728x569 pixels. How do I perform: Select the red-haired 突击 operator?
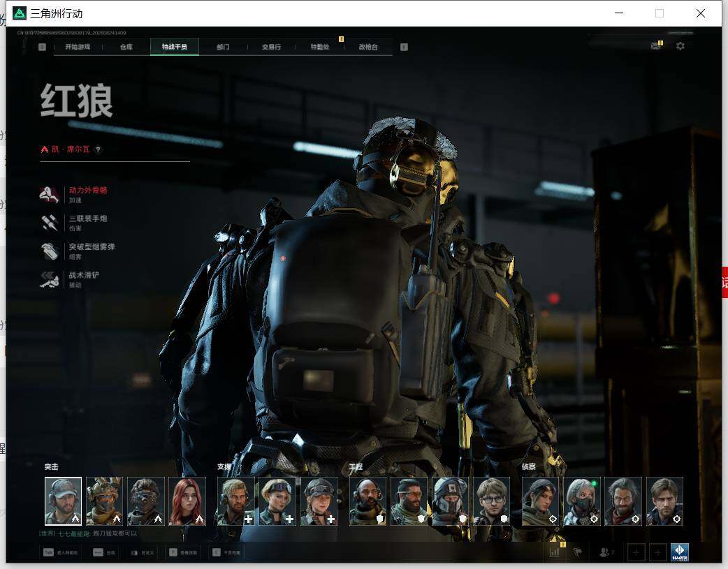(x=187, y=501)
